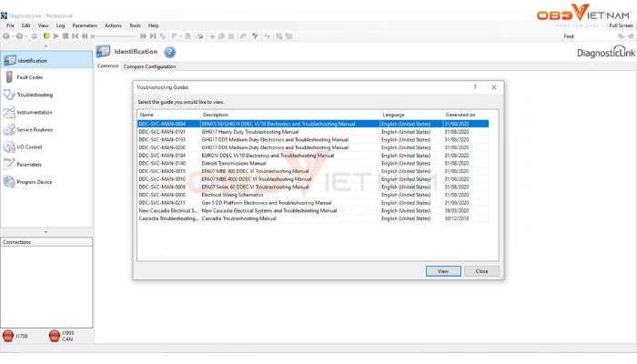The width and height of the screenshot is (637, 364).
Task: Click the J1939 CAN red connection indicator
Action: pyautogui.click(x=54, y=336)
